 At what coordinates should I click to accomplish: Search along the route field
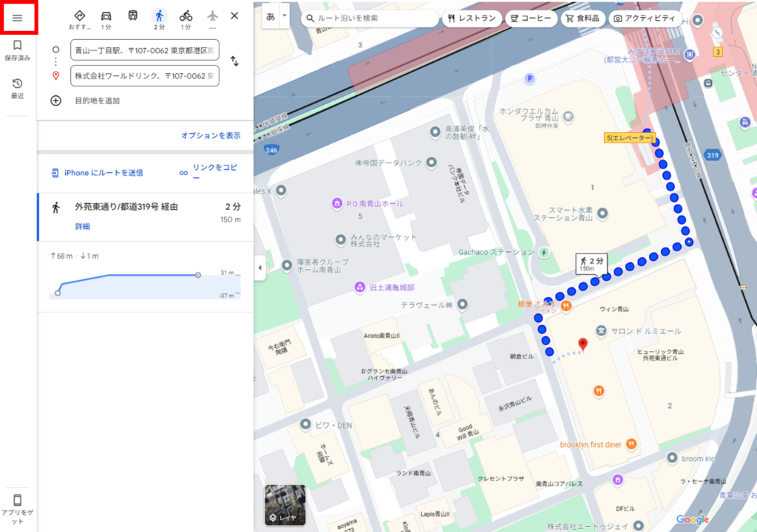point(370,18)
